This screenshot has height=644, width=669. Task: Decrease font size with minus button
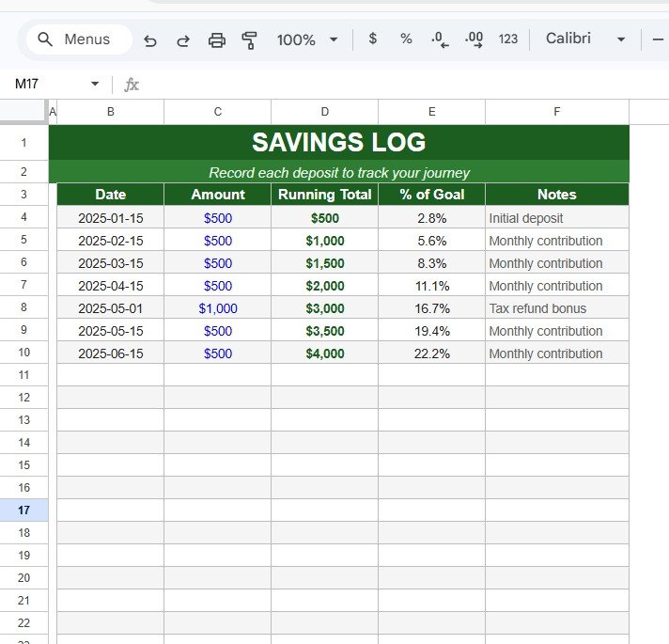(x=658, y=39)
